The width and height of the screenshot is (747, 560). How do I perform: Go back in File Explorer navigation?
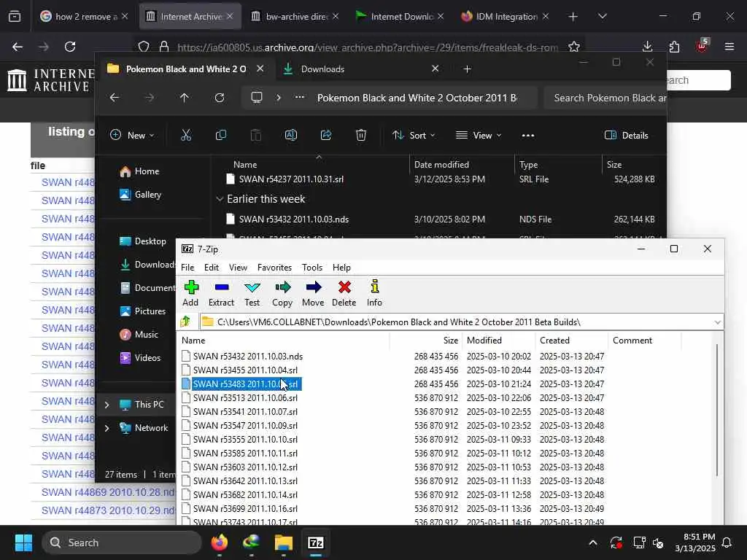pyautogui.click(x=115, y=98)
